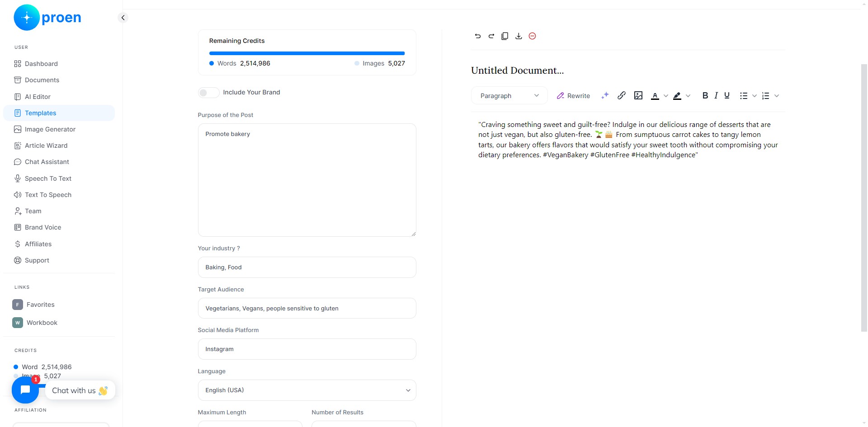Click the Speech To Text microphone icon
Screen dimensions: 868x427
tap(18, 178)
